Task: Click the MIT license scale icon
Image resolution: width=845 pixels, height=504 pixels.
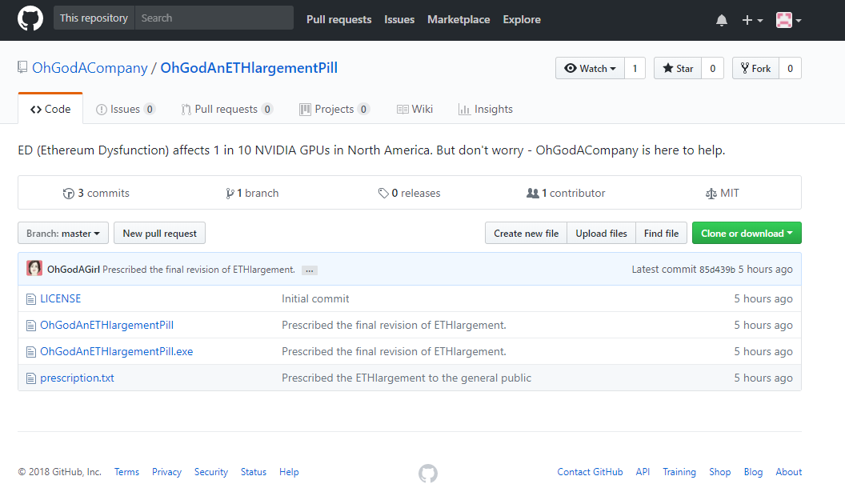Action: pos(711,194)
